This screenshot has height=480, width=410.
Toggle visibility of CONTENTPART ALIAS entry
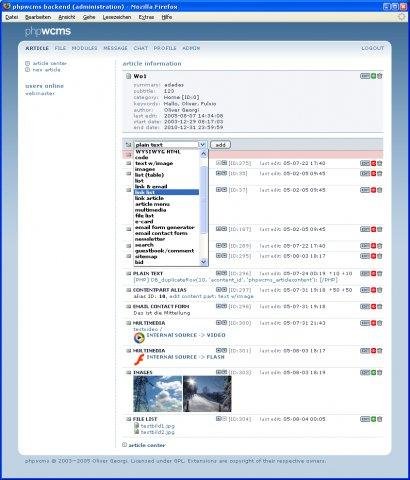[x=373, y=290]
